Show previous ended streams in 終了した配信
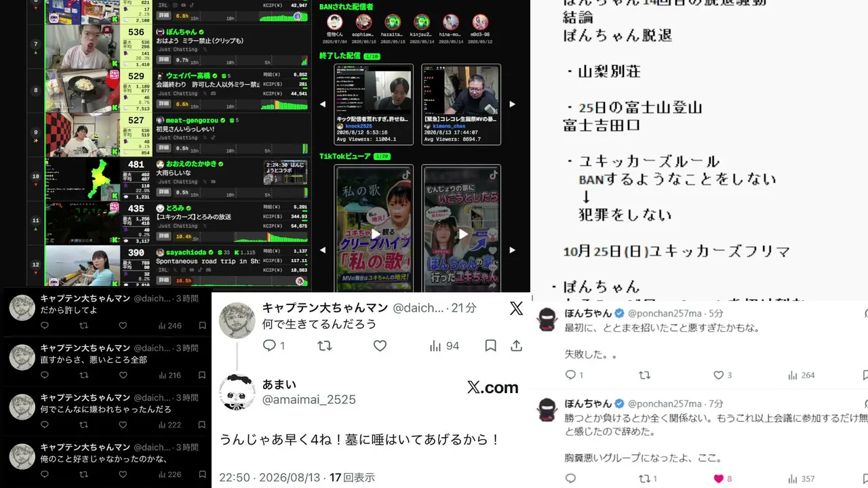868x488 pixels. click(323, 104)
